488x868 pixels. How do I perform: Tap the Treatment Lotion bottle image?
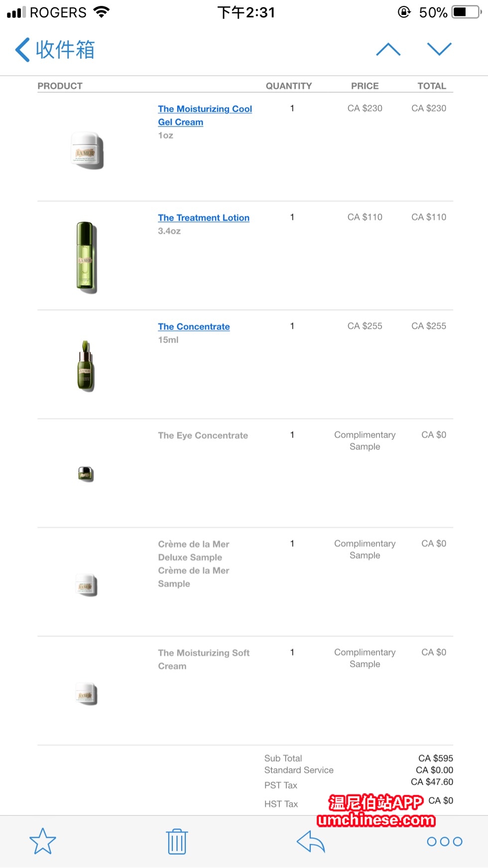86,257
